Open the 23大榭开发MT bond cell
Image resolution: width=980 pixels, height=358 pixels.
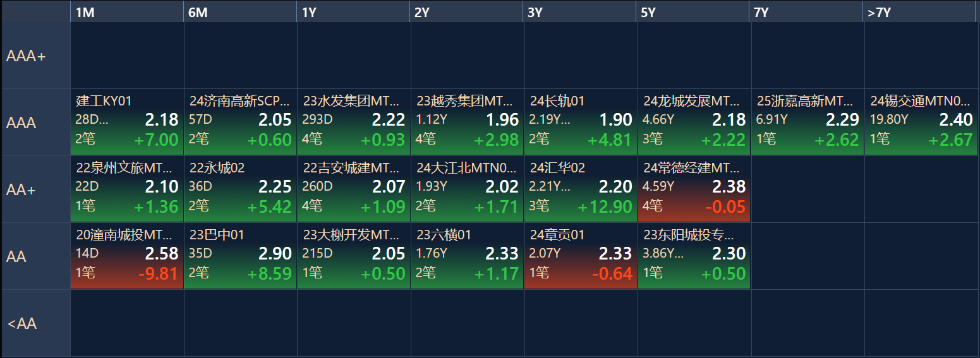click(x=354, y=256)
